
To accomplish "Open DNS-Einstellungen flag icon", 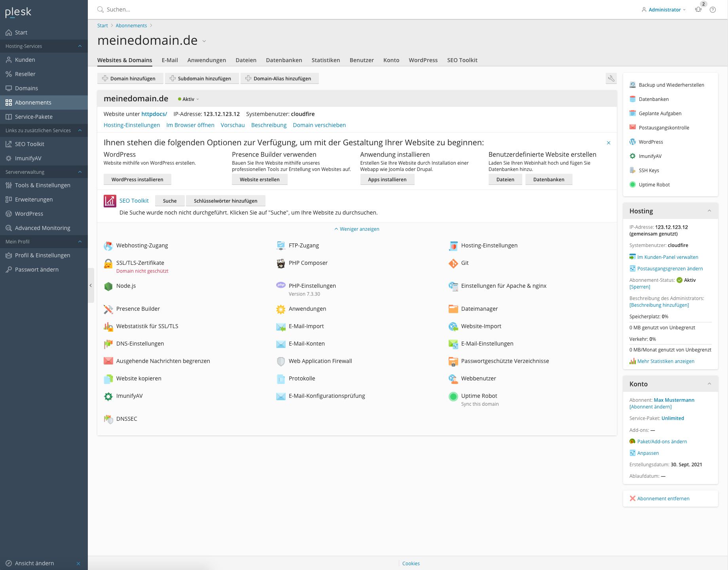I will click(108, 344).
